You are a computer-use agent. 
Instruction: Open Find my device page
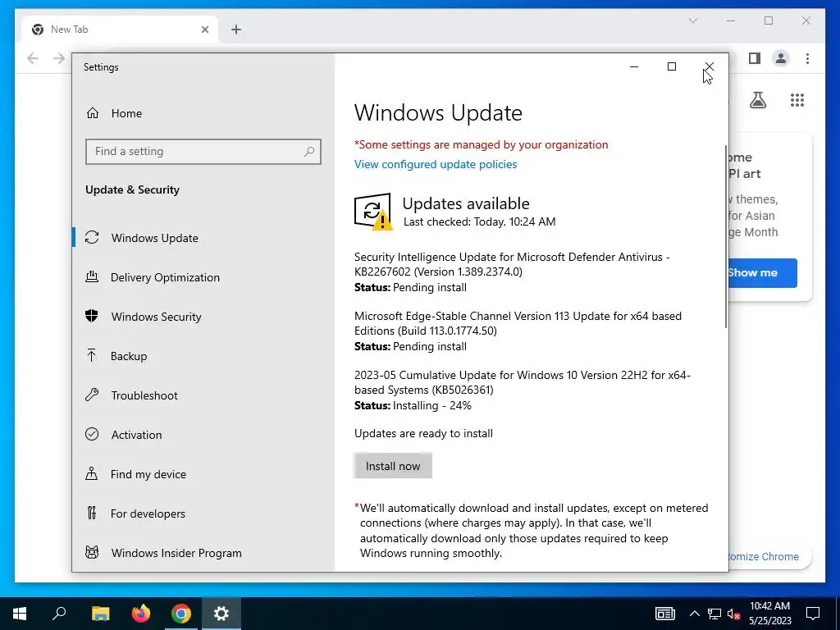click(x=203, y=474)
